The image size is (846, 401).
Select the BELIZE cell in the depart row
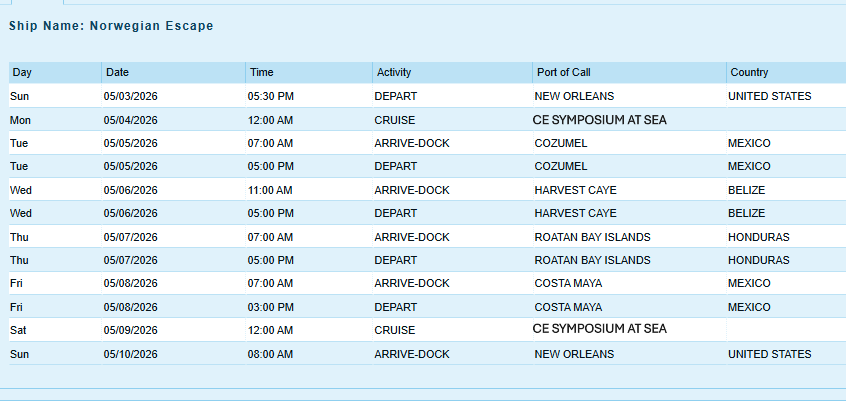coord(747,213)
